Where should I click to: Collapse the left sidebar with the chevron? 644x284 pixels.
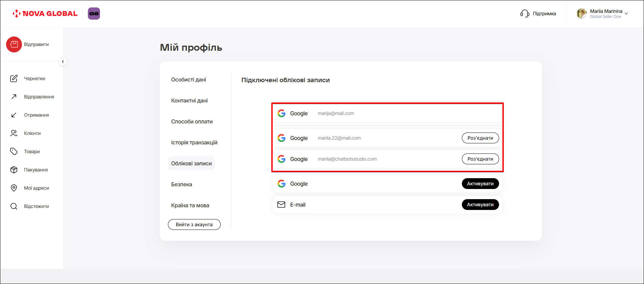click(63, 62)
